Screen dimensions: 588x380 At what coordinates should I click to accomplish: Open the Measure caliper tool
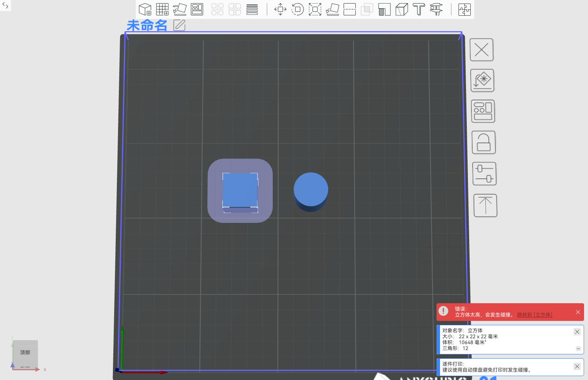tap(436, 9)
